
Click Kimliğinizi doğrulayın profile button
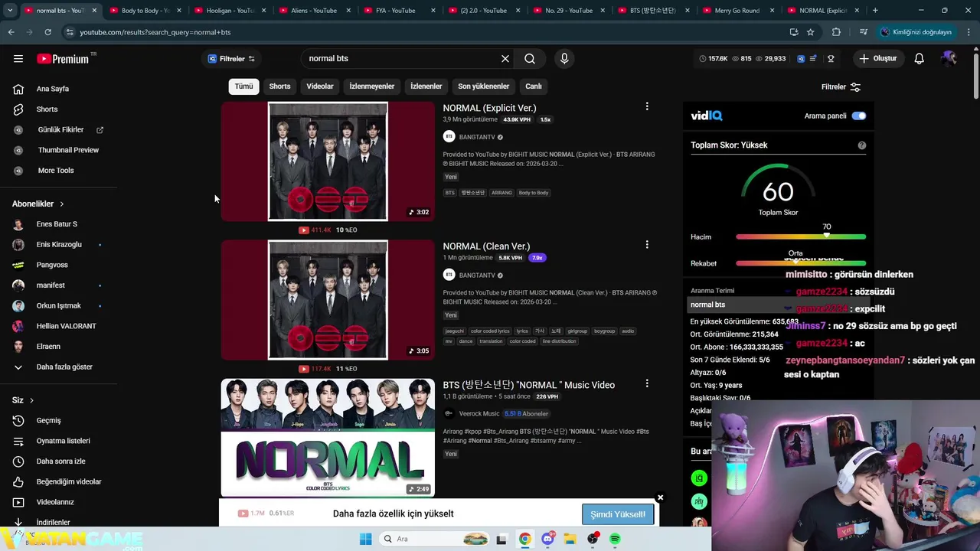pos(916,32)
